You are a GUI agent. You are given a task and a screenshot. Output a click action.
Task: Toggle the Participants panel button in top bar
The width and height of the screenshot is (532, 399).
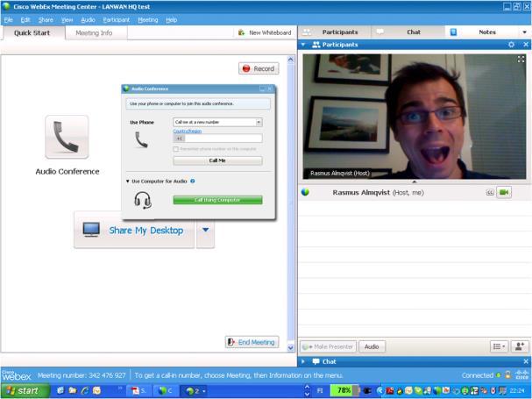tap(334, 32)
